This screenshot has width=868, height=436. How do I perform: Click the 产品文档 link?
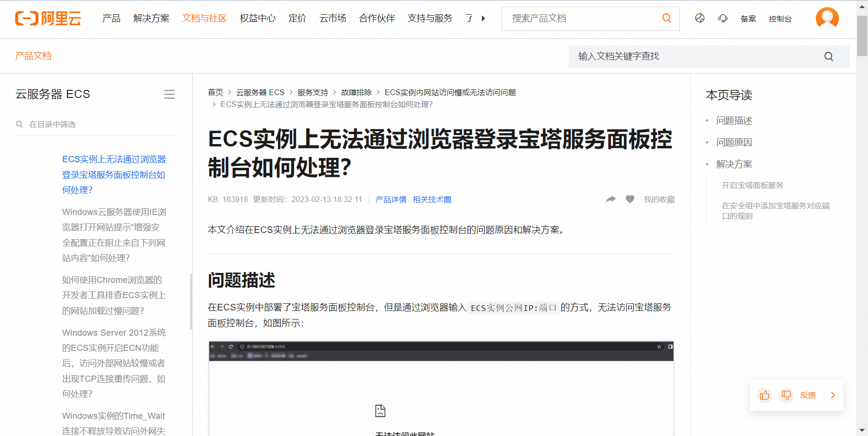click(33, 56)
